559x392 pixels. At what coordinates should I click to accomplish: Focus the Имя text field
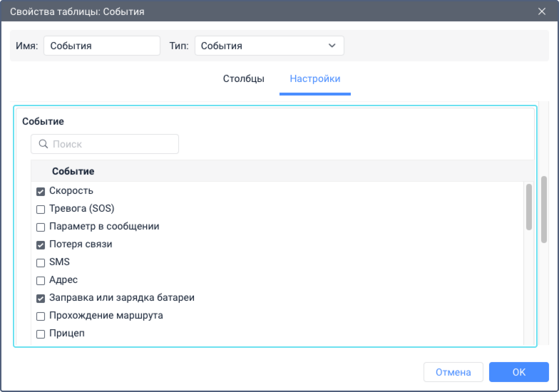[102, 46]
